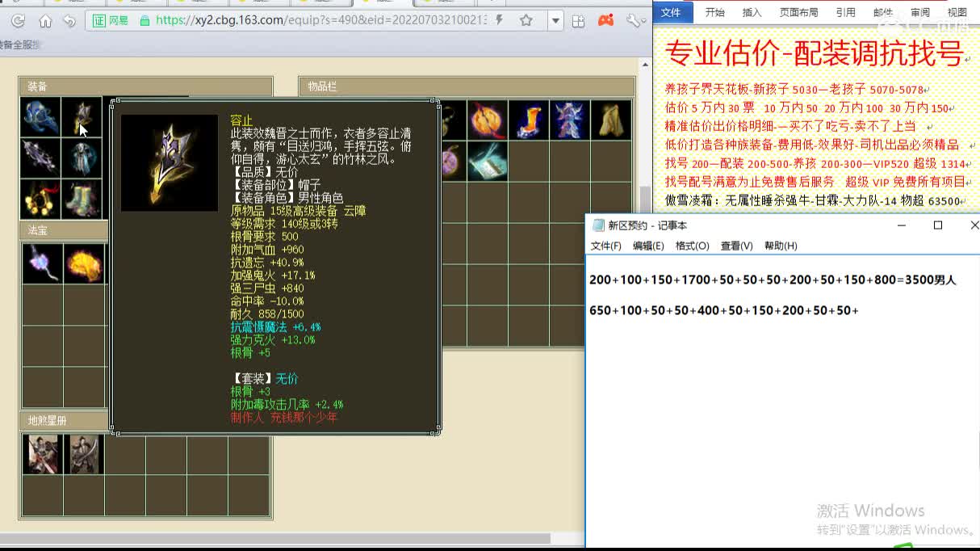The image size is (980, 551).
Task: Open Notepad 文件(F) menu
Action: coord(605,246)
